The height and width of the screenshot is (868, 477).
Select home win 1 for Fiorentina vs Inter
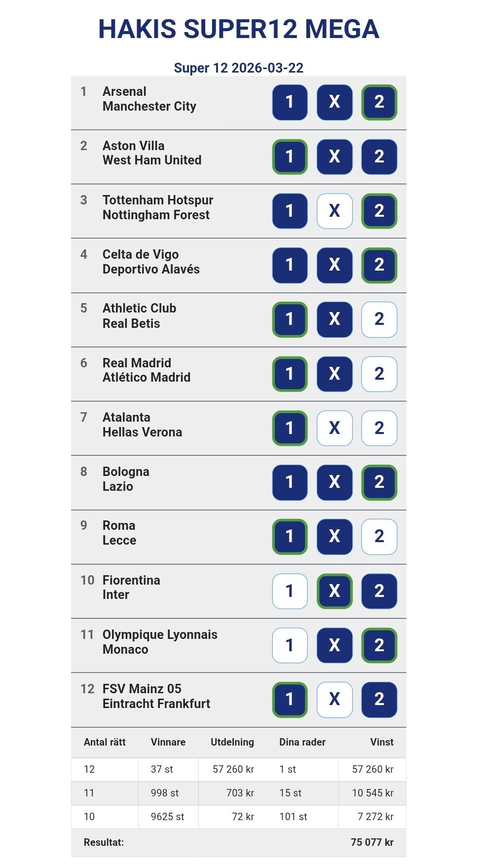290,591
